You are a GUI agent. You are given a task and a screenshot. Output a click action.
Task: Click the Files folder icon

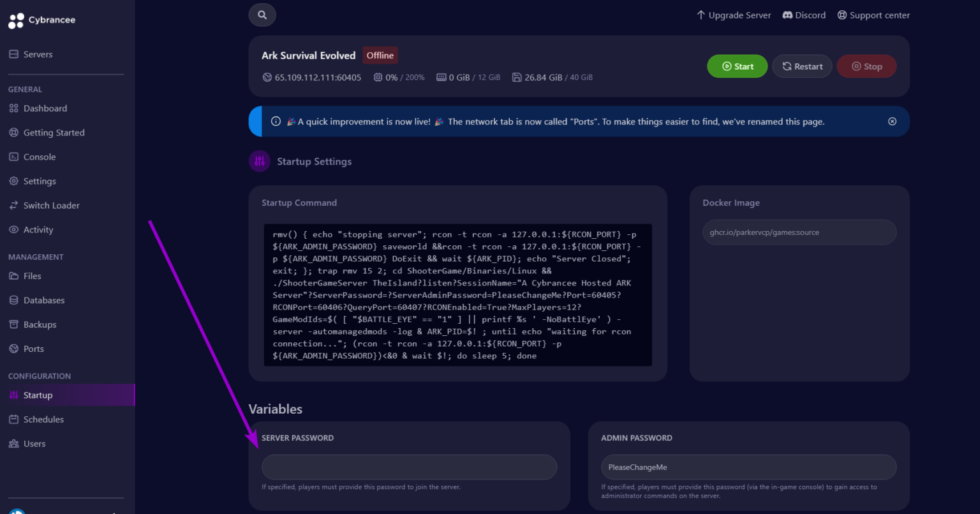coord(13,276)
